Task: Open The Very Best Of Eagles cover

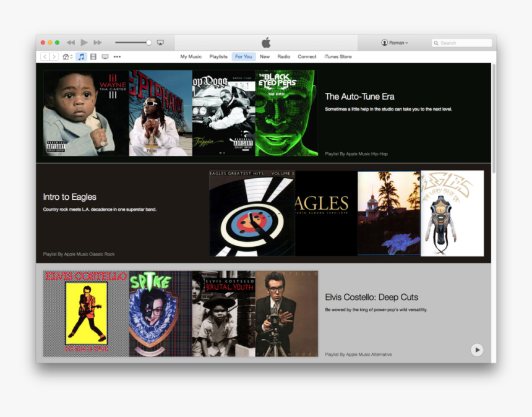Action: coord(452,213)
